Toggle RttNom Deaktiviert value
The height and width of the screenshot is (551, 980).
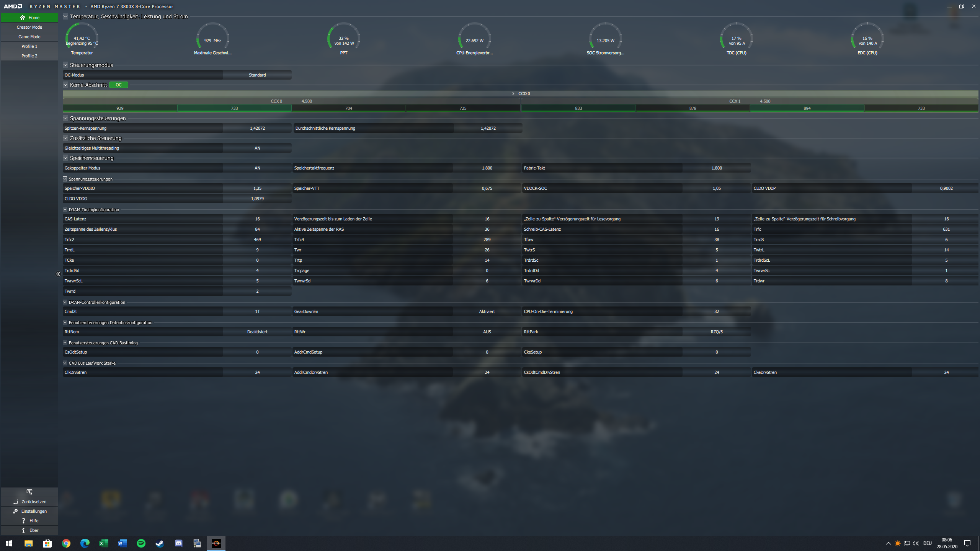tap(257, 332)
